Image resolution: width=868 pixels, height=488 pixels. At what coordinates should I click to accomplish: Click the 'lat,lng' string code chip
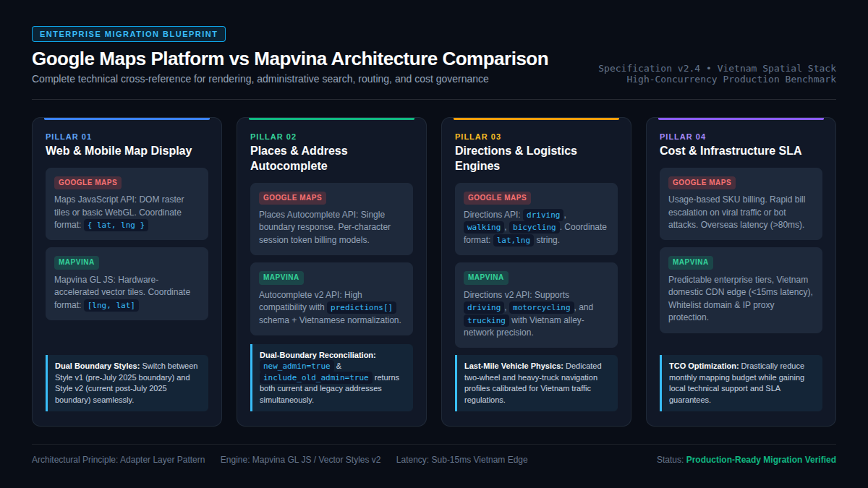pos(514,240)
